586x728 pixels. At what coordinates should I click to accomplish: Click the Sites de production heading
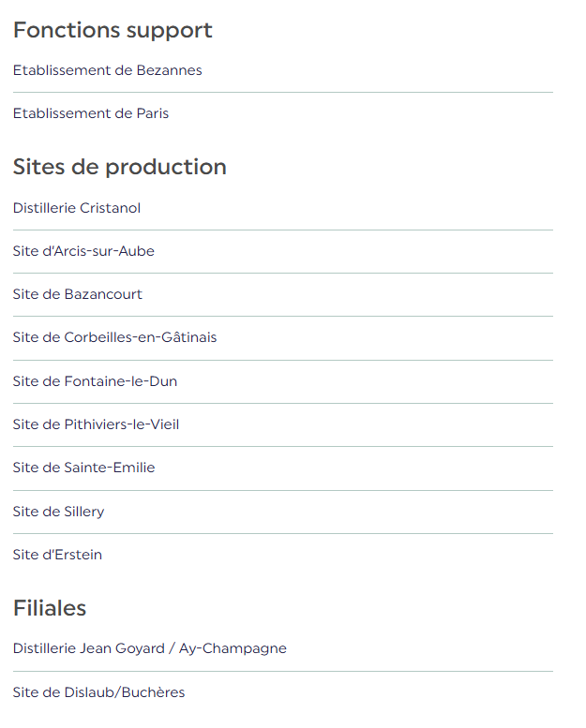tap(120, 168)
